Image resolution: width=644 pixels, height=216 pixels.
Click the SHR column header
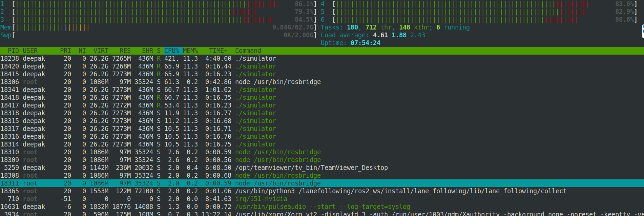(148, 51)
